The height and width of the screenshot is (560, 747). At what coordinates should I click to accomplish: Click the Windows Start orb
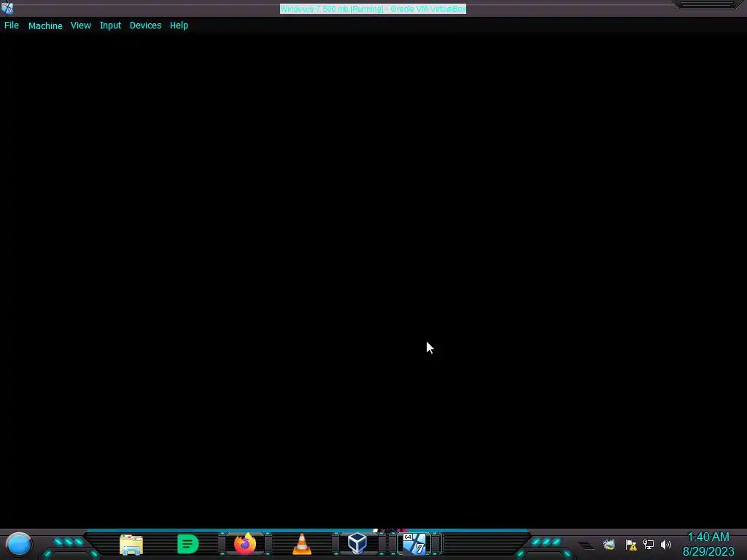click(x=19, y=544)
